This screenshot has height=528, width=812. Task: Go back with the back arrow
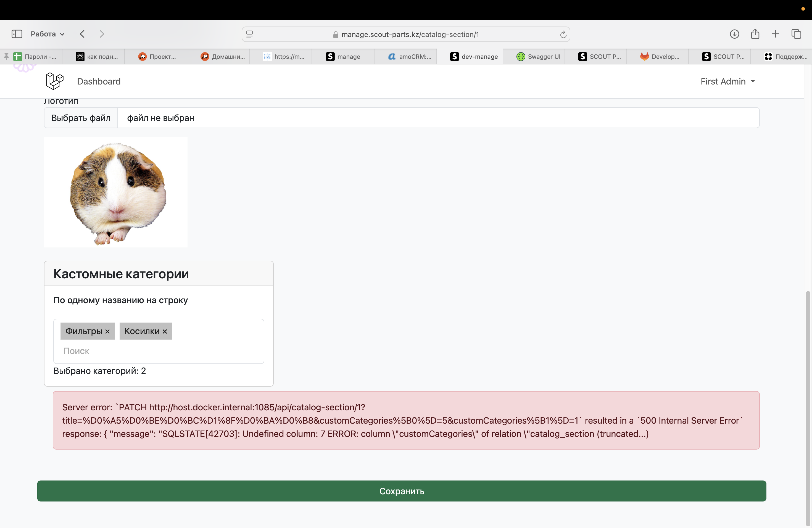coord(82,34)
